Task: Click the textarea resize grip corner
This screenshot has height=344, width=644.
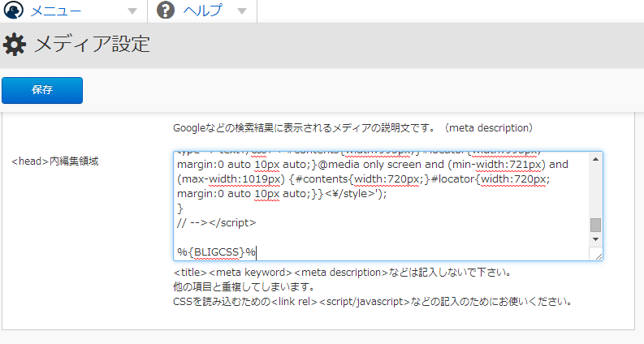Action: [x=598, y=256]
